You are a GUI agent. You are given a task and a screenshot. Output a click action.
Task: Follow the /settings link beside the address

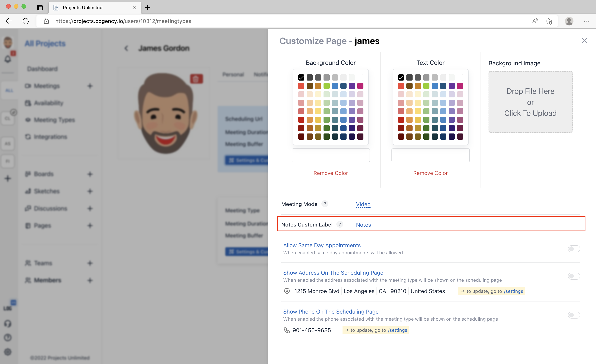coord(513,291)
